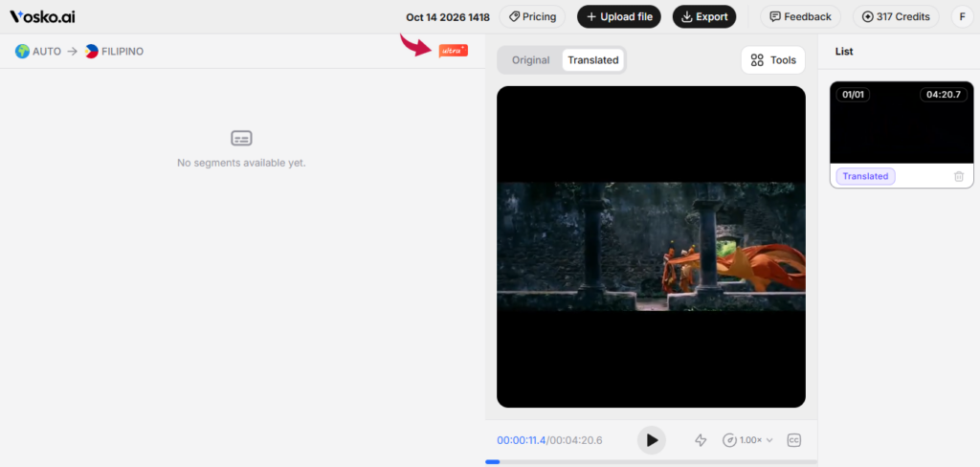Viewport: 980px width, 467px height.
Task: Click the List panel heading
Action: coord(844,52)
